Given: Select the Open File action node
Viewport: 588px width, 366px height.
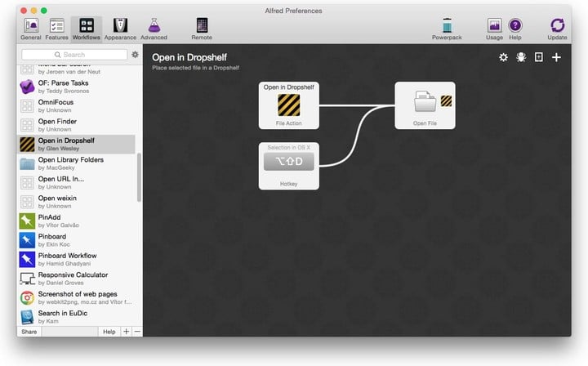Looking at the screenshot, I should pyautogui.click(x=425, y=105).
